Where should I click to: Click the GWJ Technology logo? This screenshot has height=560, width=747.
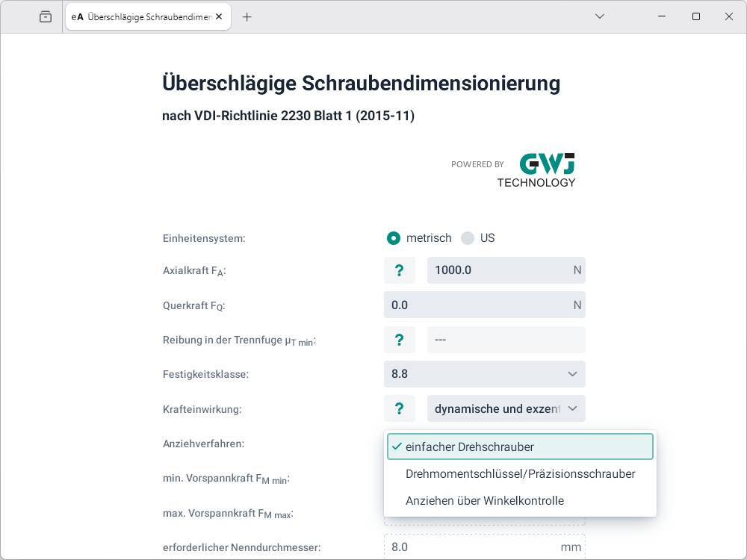[536, 170]
